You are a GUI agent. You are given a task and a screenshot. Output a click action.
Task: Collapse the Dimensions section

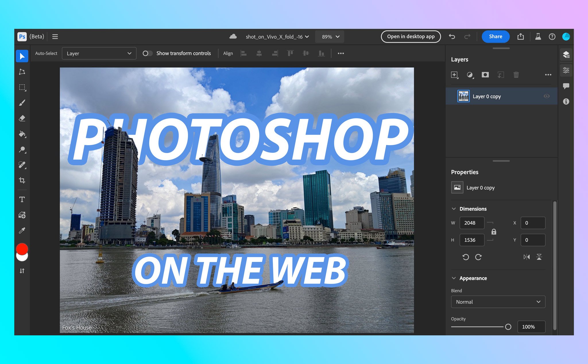tap(454, 209)
